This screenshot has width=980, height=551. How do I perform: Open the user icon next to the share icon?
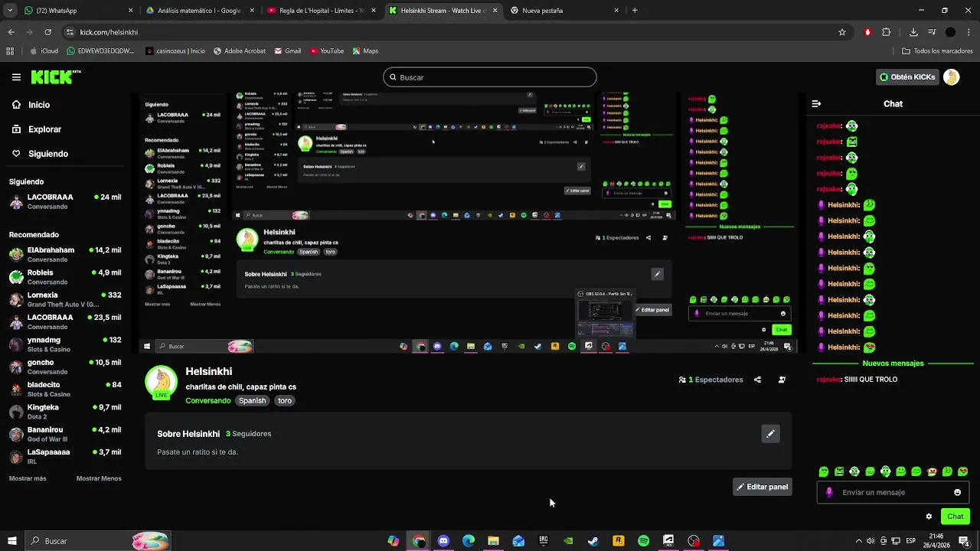click(x=782, y=380)
